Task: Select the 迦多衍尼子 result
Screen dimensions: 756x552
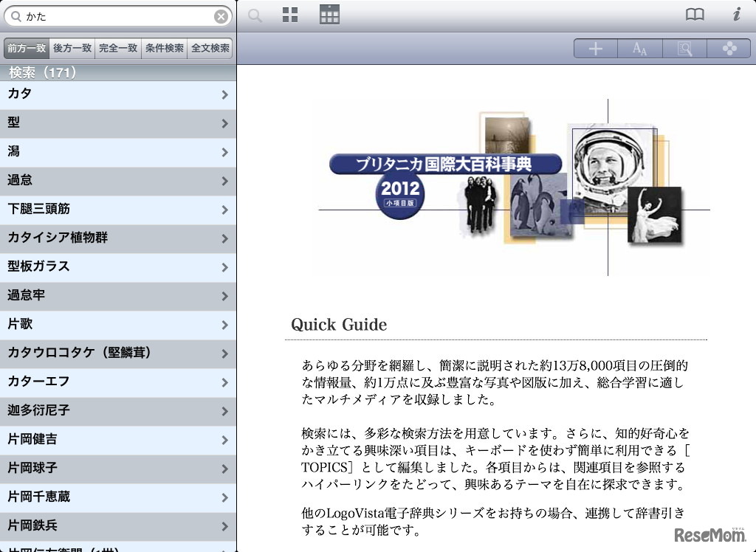Action: pyautogui.click(x=118, y=411)
